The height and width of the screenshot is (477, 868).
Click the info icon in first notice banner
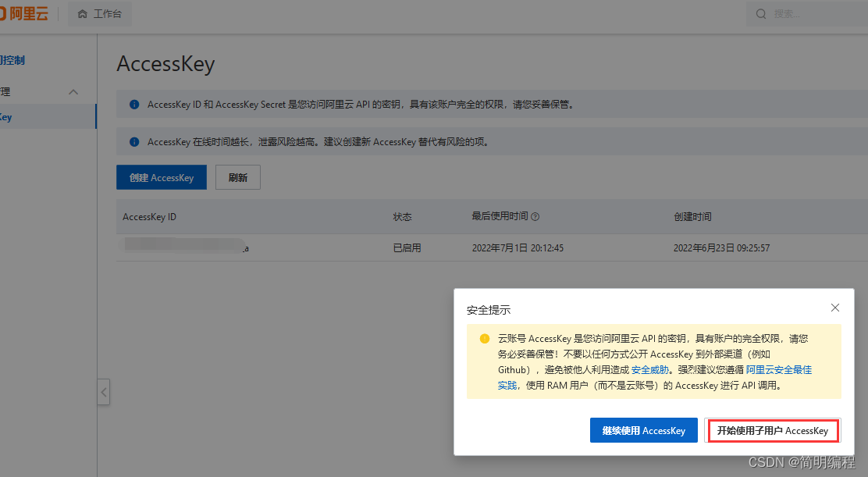coord(134,105)
